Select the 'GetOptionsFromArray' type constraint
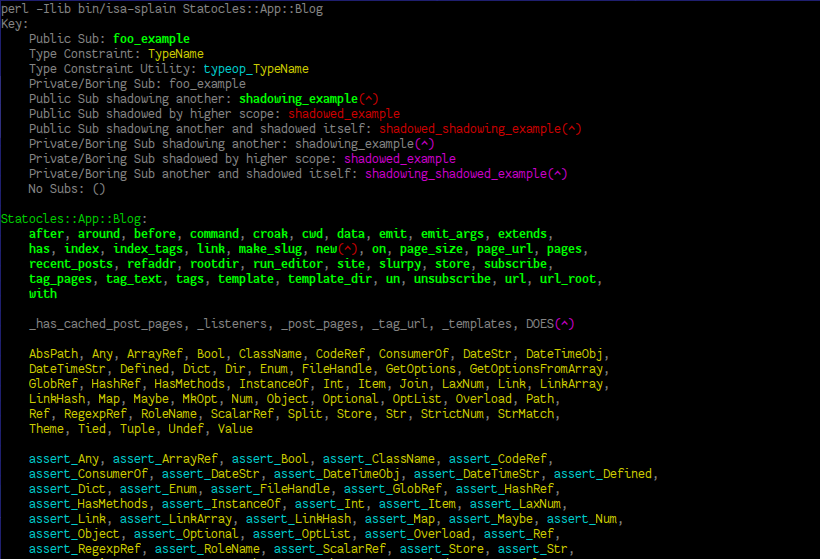This screenshot has width=820, height=559. (536, 369)
